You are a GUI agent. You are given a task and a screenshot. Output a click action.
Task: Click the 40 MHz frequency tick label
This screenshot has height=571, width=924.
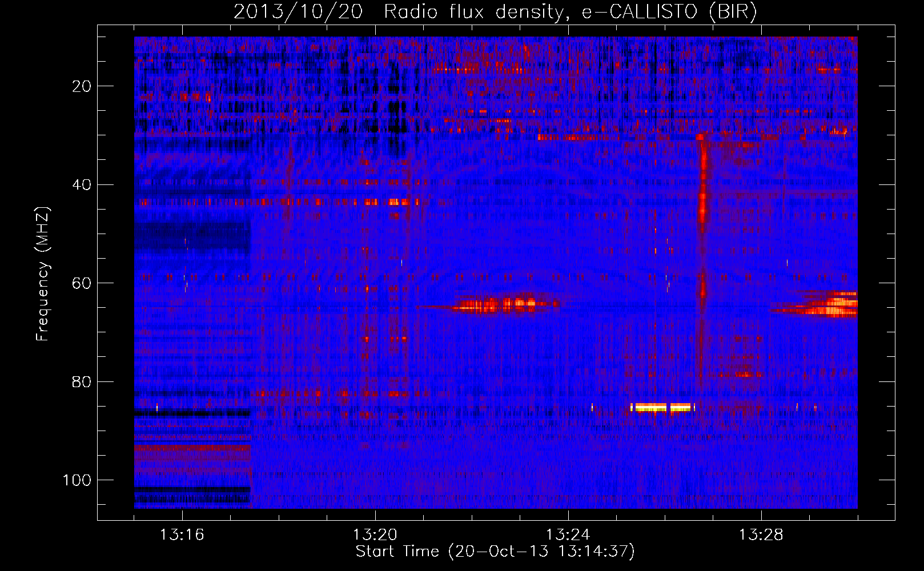[82, 185]
